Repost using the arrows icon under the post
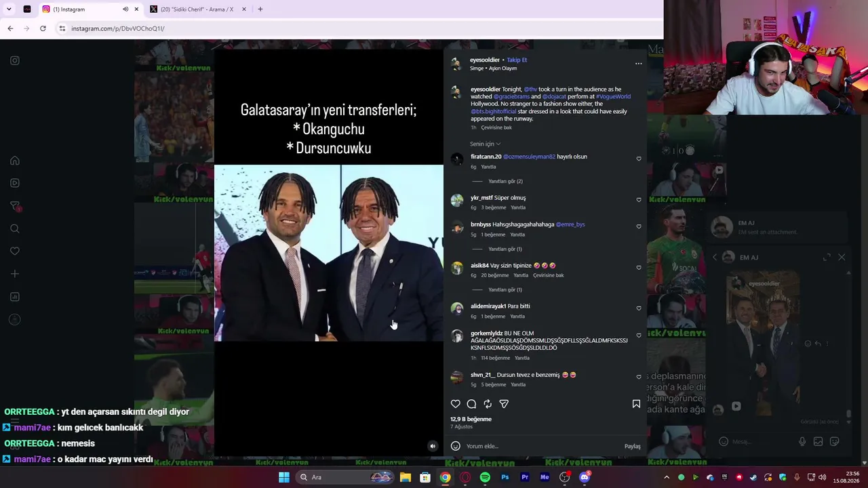This screenshot has height=488, width=868. 488,404
